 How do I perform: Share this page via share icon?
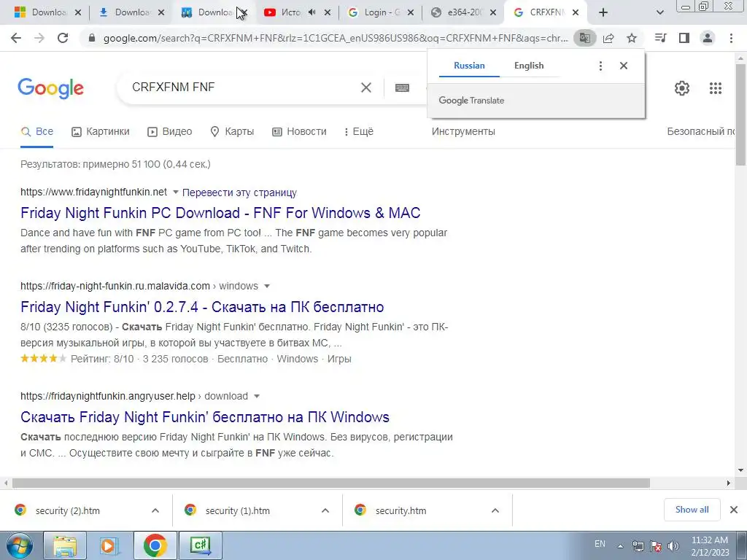[608, 38]
